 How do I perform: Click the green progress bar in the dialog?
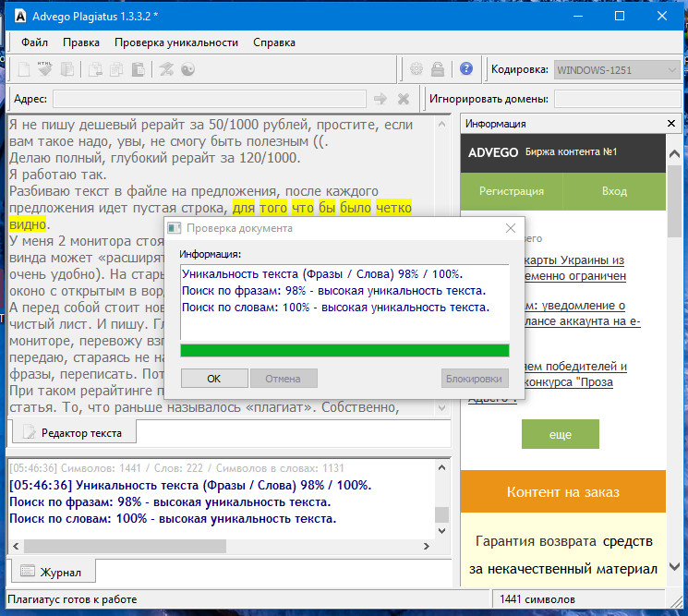[344, 351]
